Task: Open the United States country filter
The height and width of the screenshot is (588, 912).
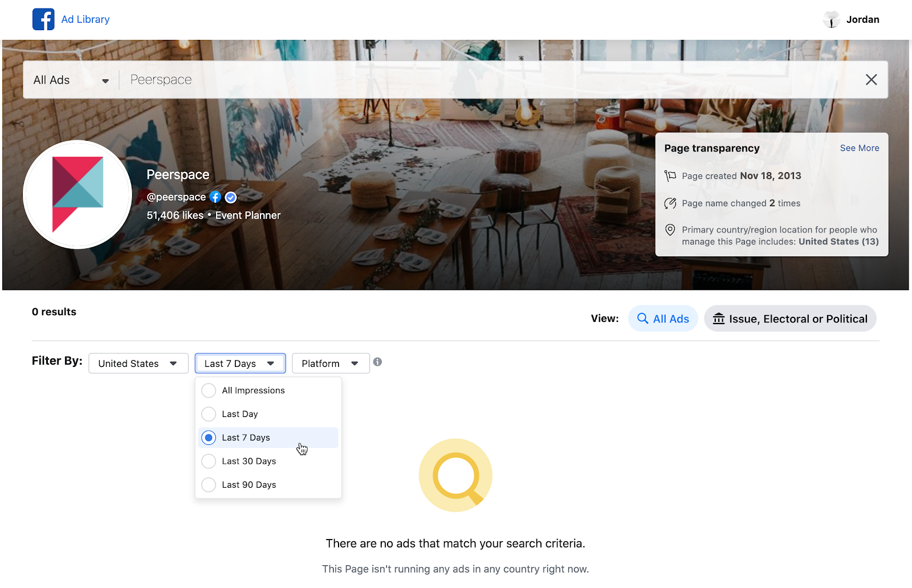Action: coord(139,364)
